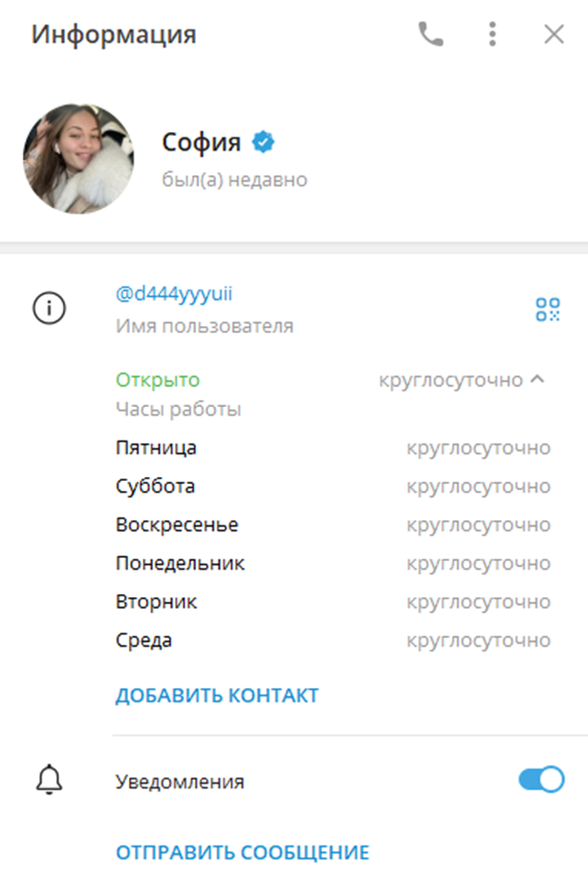Image resolution: width=588 pixels, height=884 pixels.
Task: Start a voice call with the phone icon
Action: (430, 34)
